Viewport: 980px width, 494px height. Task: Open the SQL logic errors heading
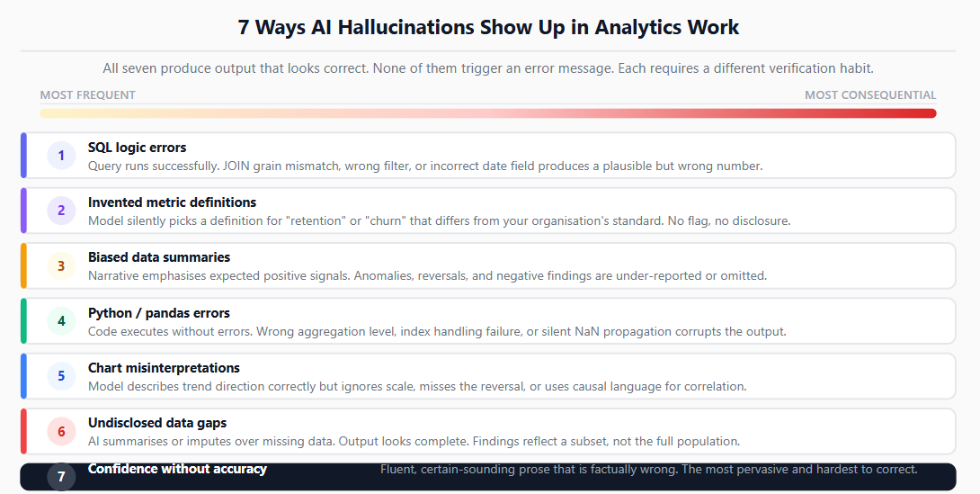(137, 148)
